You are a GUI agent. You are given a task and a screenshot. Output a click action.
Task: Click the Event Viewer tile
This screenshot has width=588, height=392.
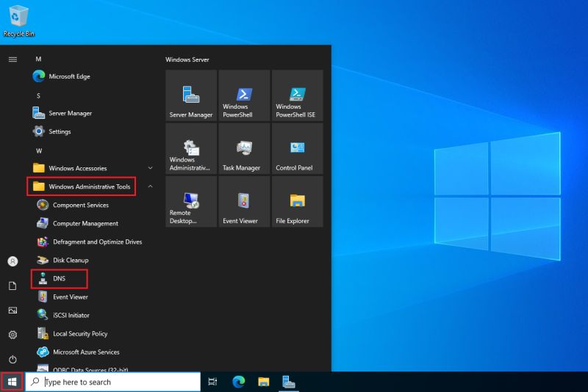point(244,202)
